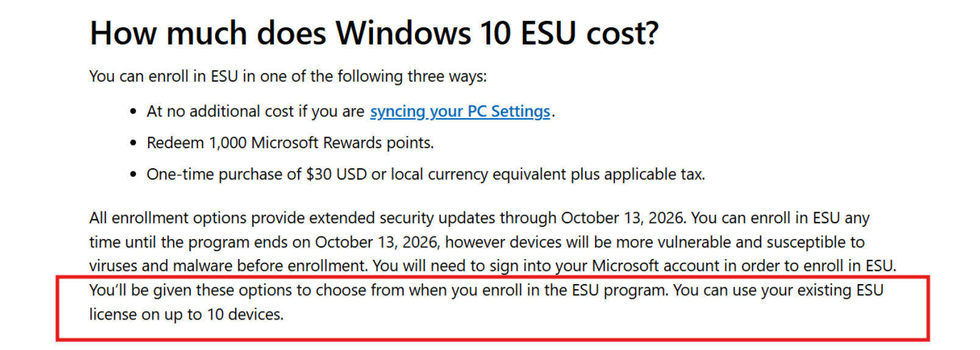Click the words You can use your existing ESU

(778, 290)
